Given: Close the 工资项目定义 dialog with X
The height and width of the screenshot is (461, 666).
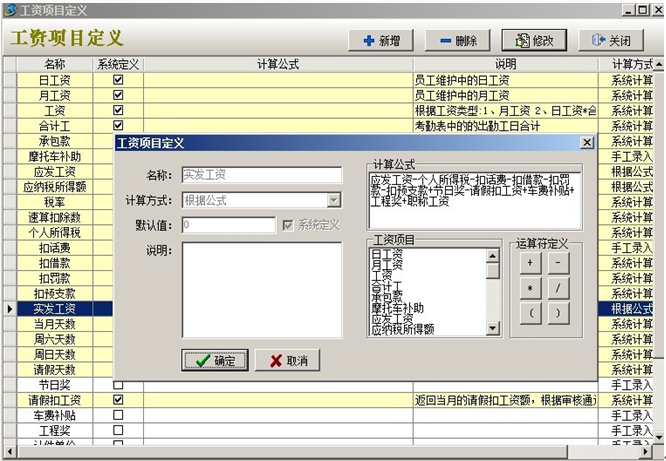Looking at the screenshot, I should 587,143.
